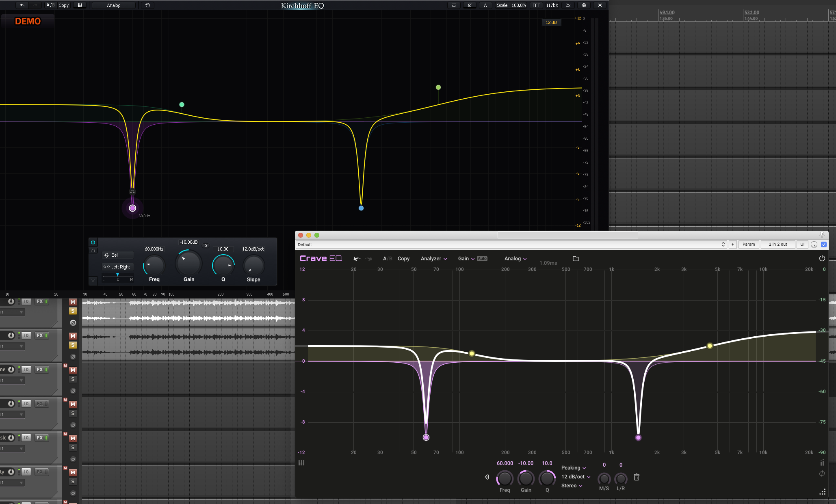Viewport: 836px width, 504px height.
Task: Click the 117bit option in Kirchhoff EQ
Action: tap(552, 5)
